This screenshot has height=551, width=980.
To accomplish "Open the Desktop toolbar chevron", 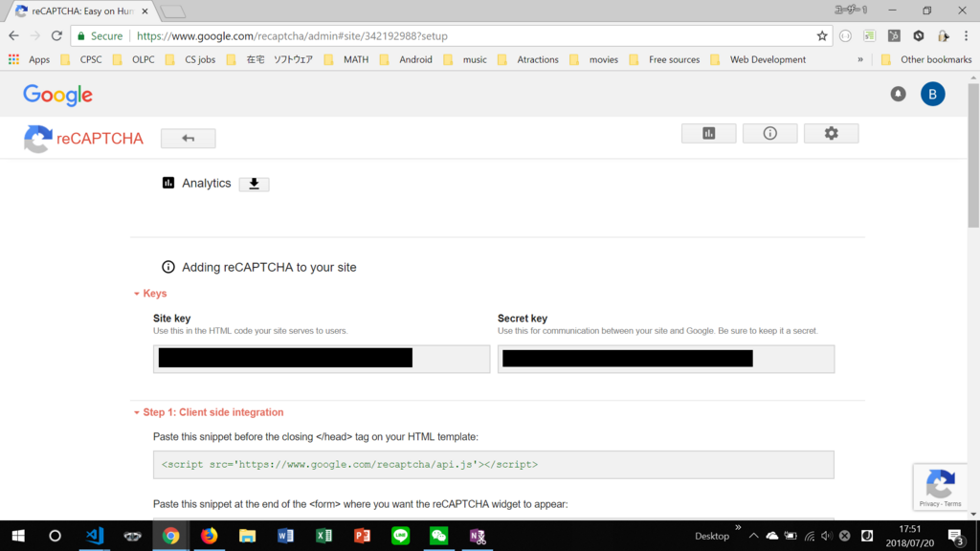I will [738, 528].
